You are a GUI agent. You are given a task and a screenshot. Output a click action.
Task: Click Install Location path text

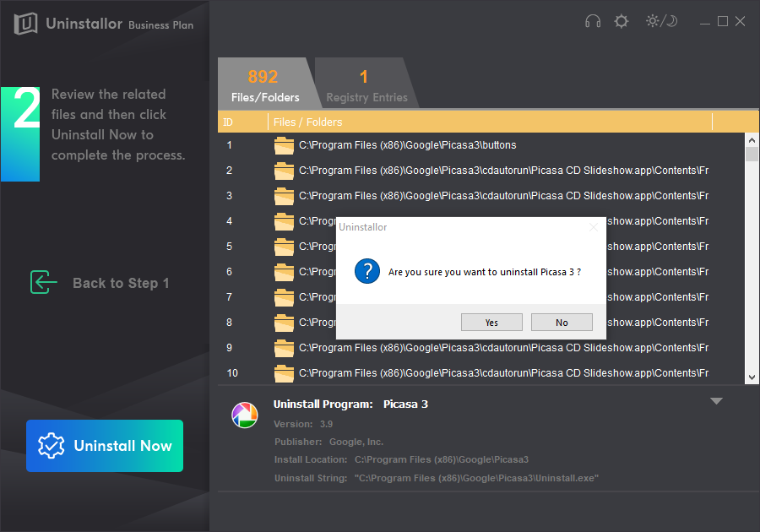click(x=442, y=459)
